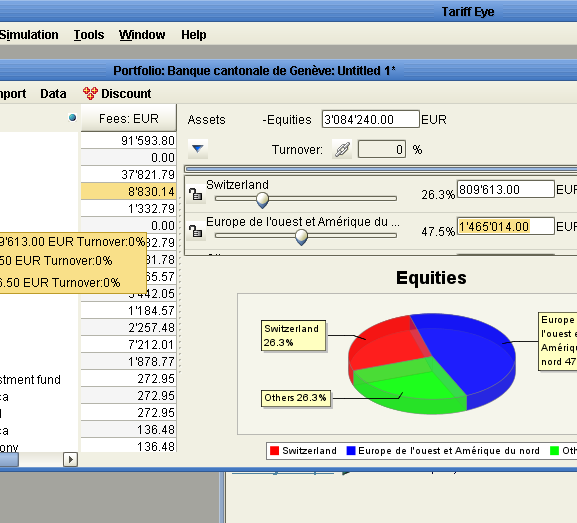Toggle the lock for Europe de l'ouest row
The width and height of the screenshot is (577, 523).
195,231
